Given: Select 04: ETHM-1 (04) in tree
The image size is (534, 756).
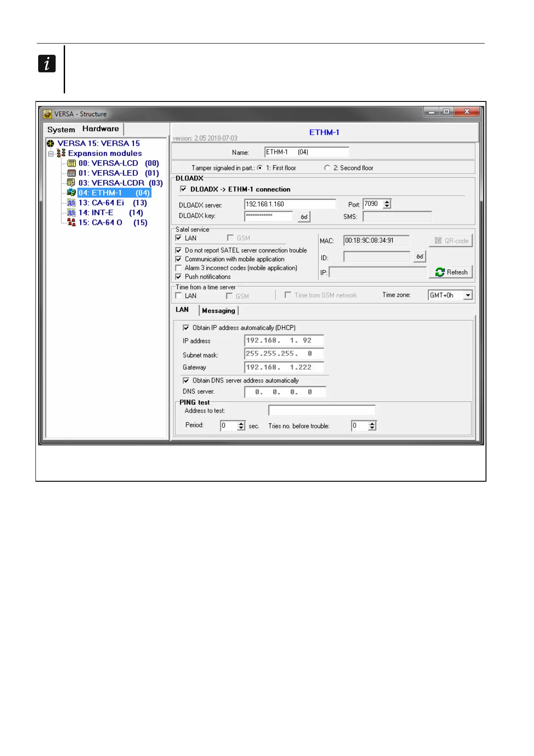Looking at the screenshot, I should click(114, 193).
